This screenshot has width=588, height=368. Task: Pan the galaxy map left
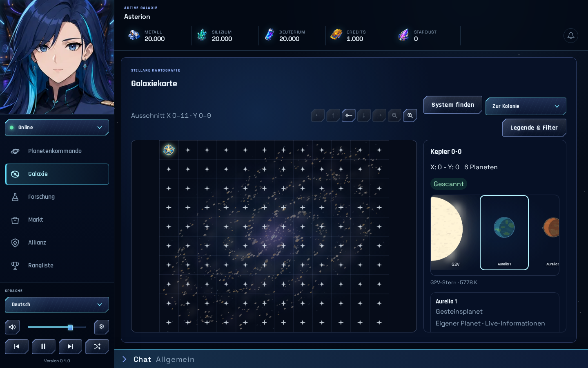[x=318, y=115]
